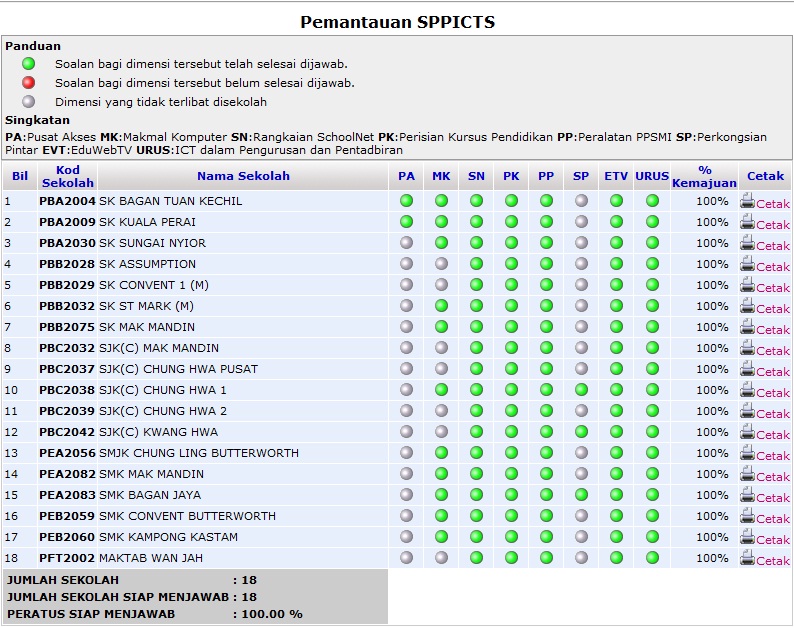
Task: Open Cetak link for SK BAGAN TUAN KECHIL
Action: [x=773, y=204]
